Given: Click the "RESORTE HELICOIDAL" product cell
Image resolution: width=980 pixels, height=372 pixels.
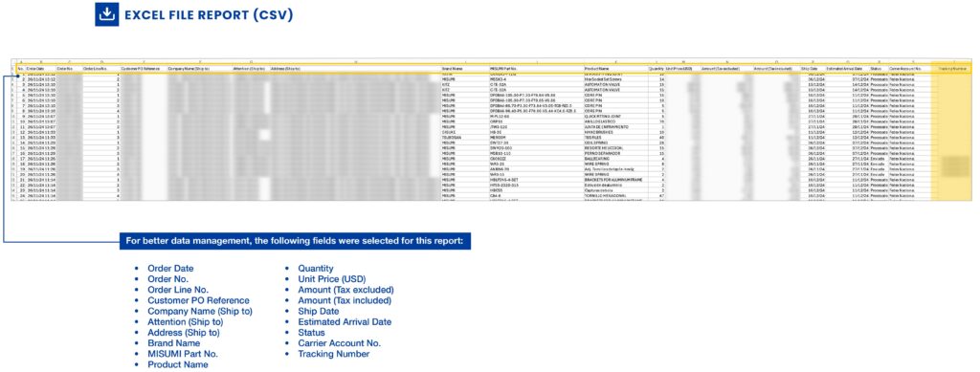Looking at the screenshot, I should click(x=603, y=148).
